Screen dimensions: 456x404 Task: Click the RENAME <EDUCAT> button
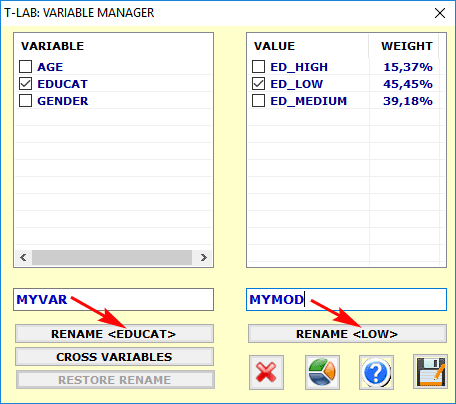pos(114,334)
